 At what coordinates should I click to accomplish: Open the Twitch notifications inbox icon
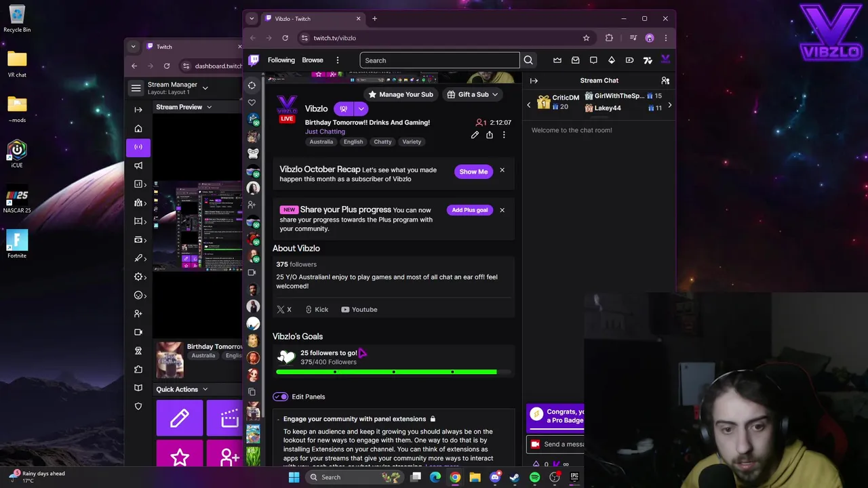tap(576, 60)
